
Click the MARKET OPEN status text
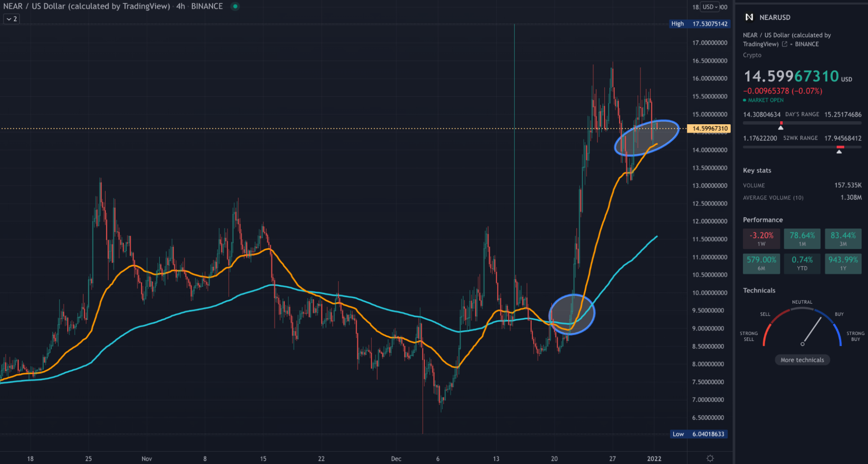pos(766,100)
